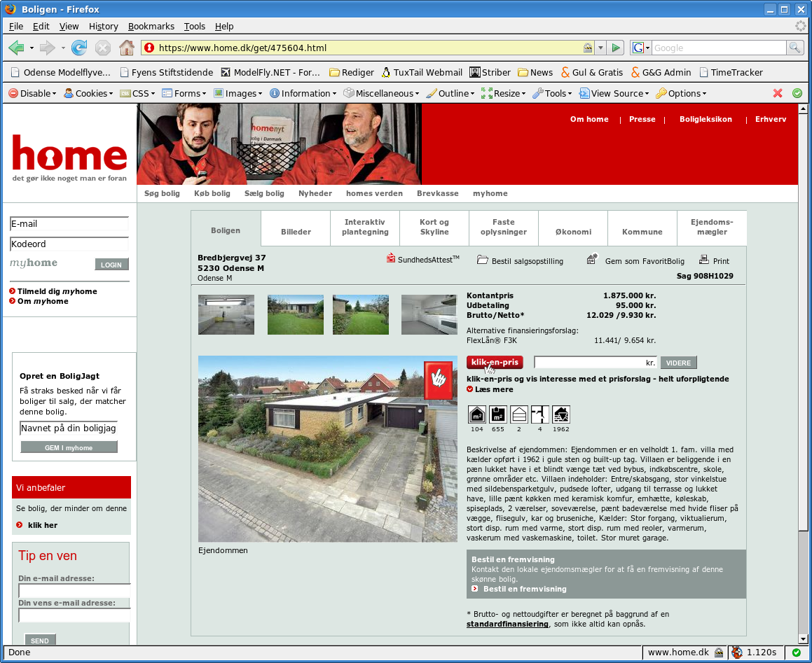Click the green back arrow
Image resolution: width=812 pixels, height=663 pixels.
[x=17, y=48]
